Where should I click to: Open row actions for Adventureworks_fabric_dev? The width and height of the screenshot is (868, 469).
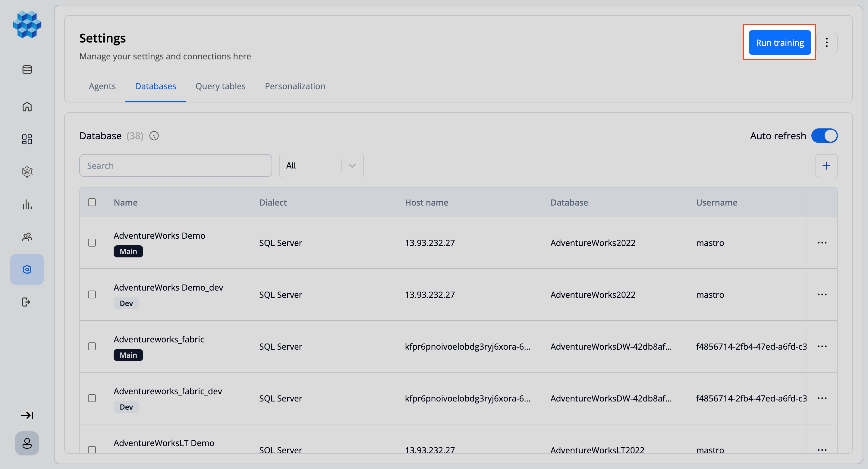click(x=822, y=398)
